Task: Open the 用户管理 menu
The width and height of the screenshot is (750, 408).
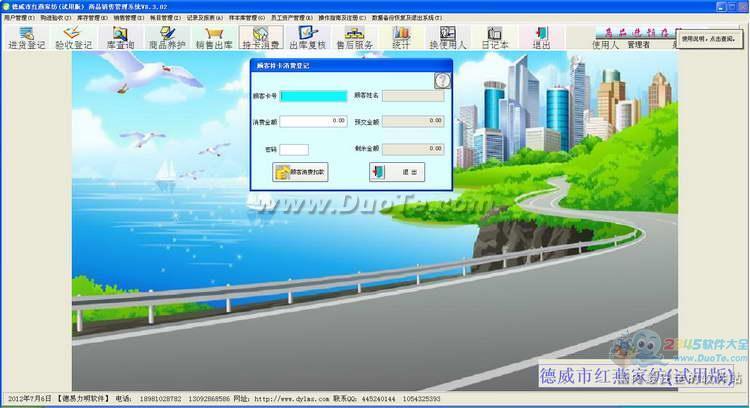Action: [x=19, y=18]
